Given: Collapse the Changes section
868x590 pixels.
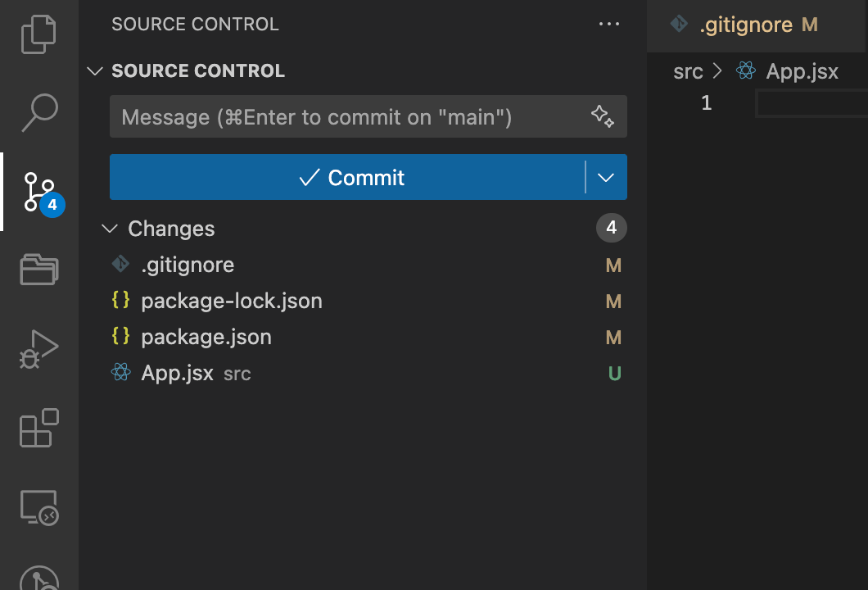Looking at the screenshot, I should pos(109,229).
